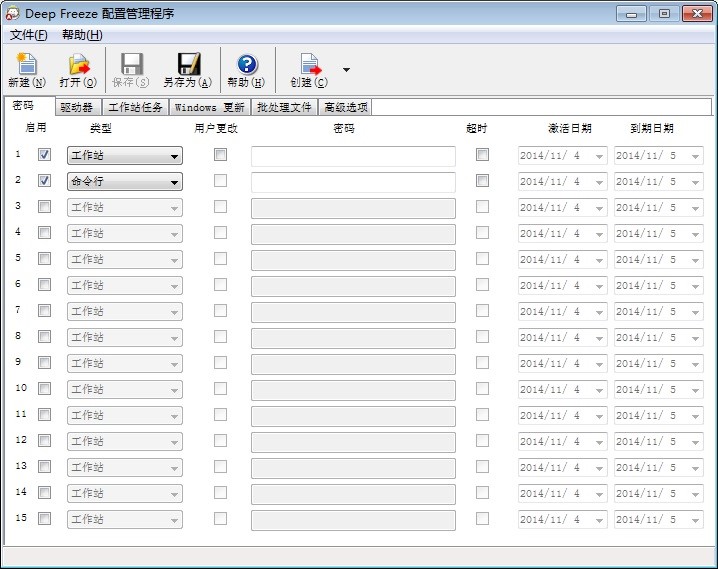Go to the 高级选项 tab

click(345, 107)
